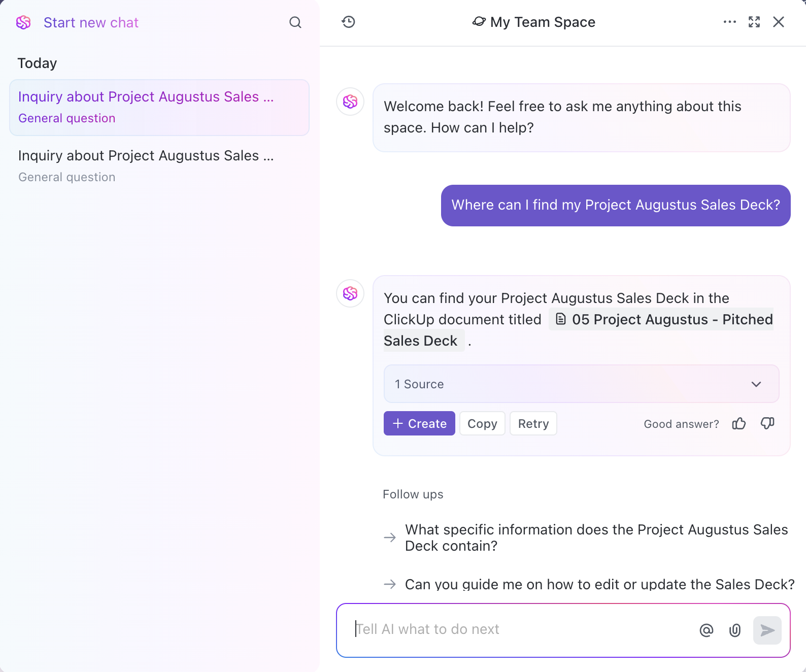
Task: Click the Welcome back message bubble
Action: (582, 117)
